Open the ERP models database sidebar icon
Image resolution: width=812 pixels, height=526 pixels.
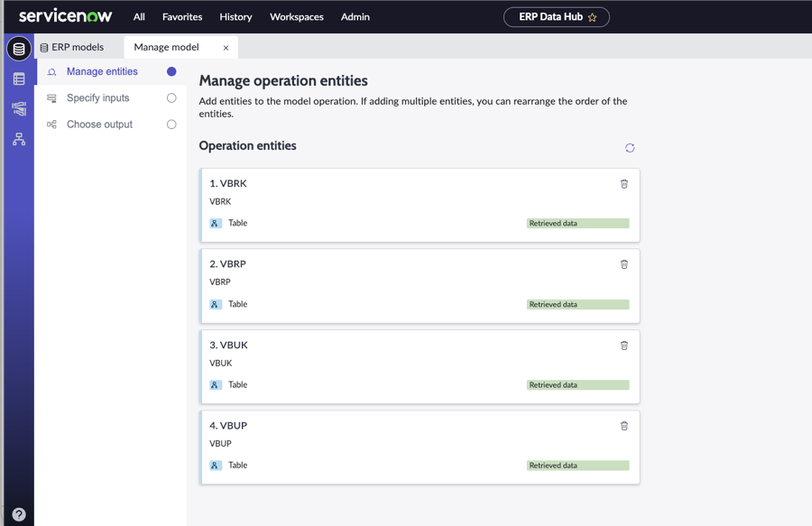19,49
